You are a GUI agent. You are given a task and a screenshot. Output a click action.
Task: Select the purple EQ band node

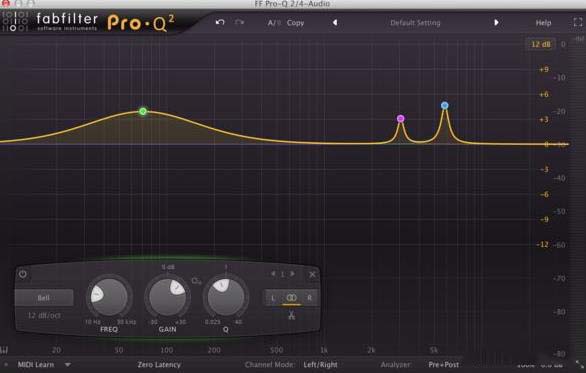click(x=400, y=118)
